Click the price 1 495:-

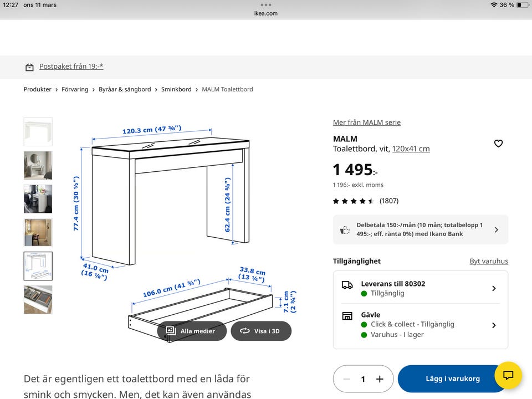point(355,170)
